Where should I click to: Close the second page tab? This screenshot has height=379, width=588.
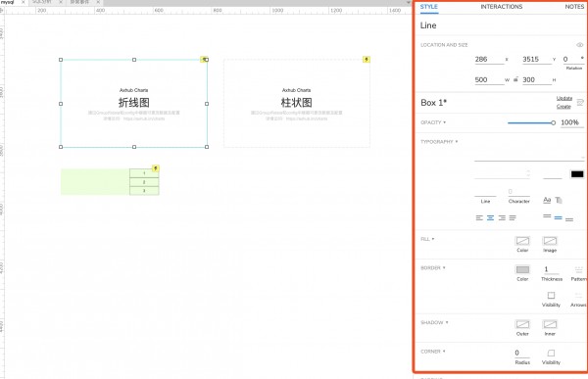(61, 2)
